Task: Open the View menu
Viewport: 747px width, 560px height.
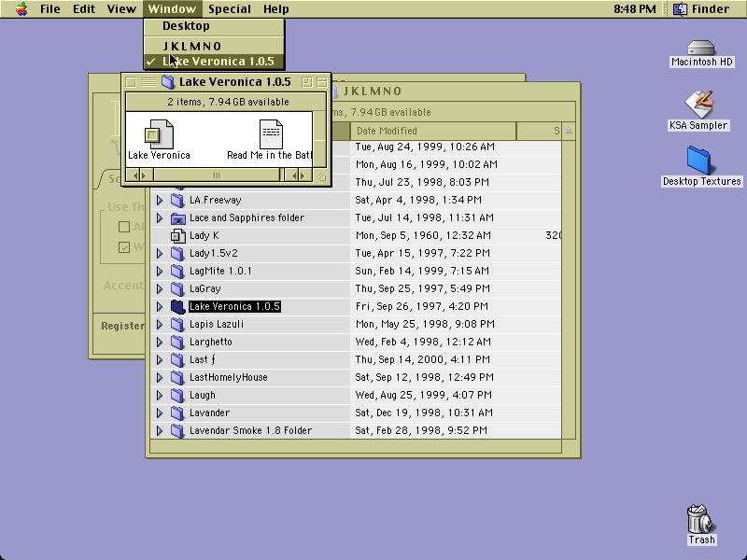Action: pyautogui.click(x=121, y=9)
